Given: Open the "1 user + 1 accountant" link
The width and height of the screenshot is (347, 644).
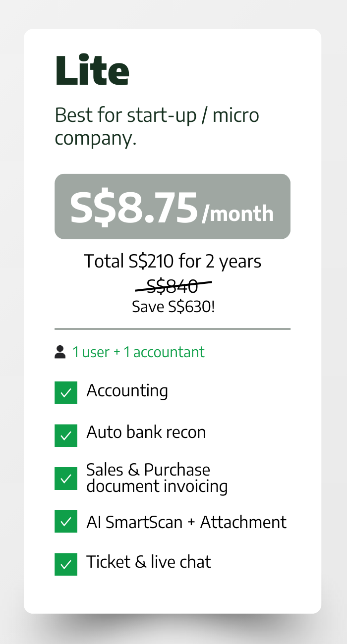Looking at the screenshot, I should (138, 352).
